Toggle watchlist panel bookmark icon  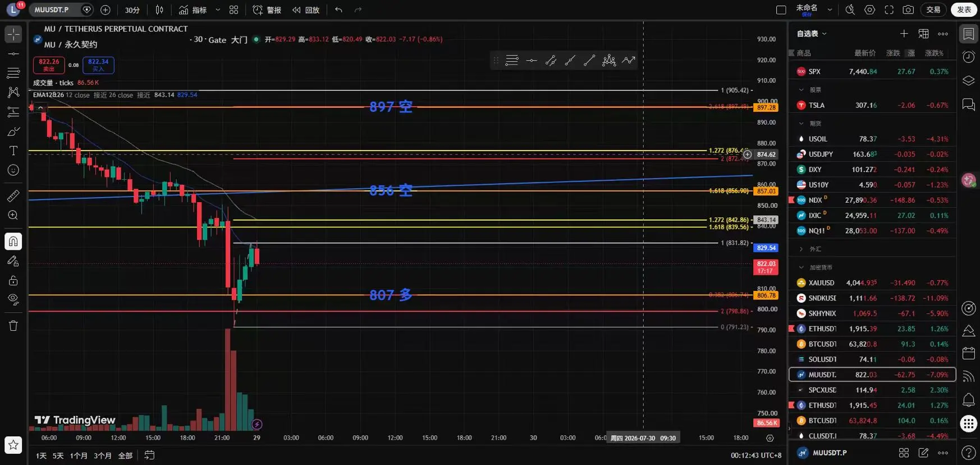tap(969, 34)
